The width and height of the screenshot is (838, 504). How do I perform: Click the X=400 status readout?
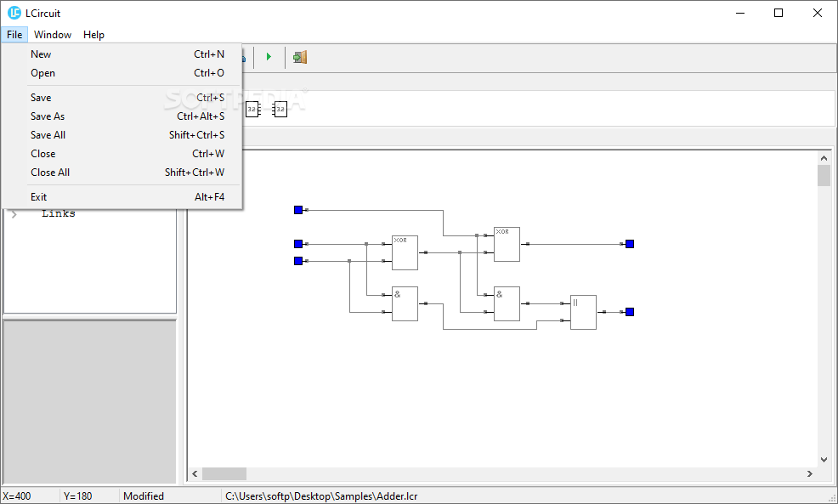point(17,496)
